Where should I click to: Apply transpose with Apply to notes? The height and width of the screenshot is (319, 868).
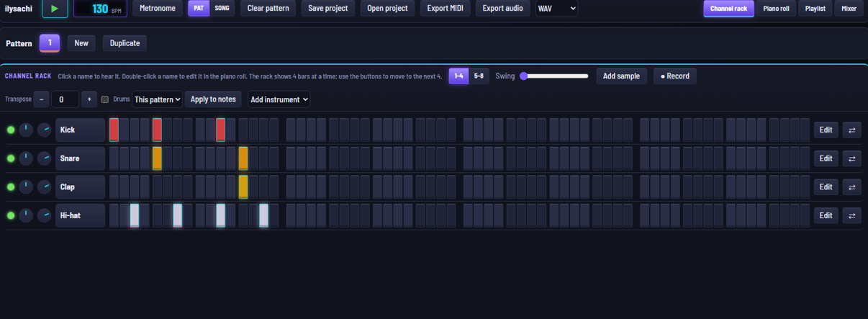click(x=213, y=99)
